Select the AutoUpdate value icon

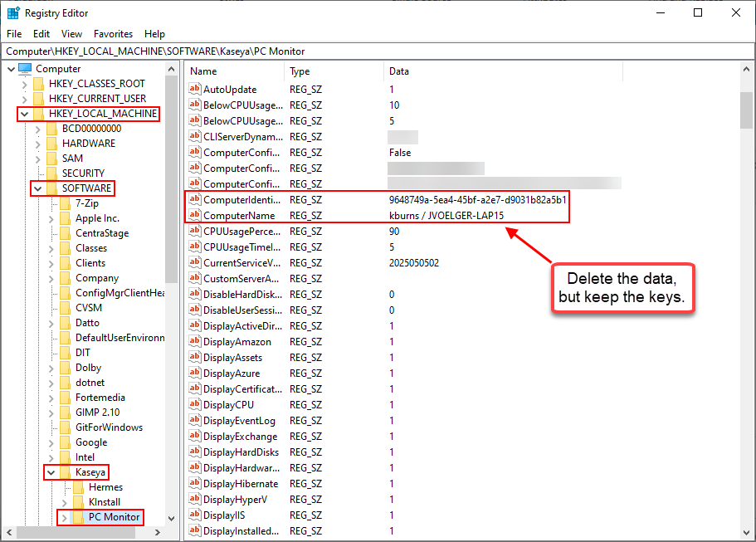click(195, 89)
